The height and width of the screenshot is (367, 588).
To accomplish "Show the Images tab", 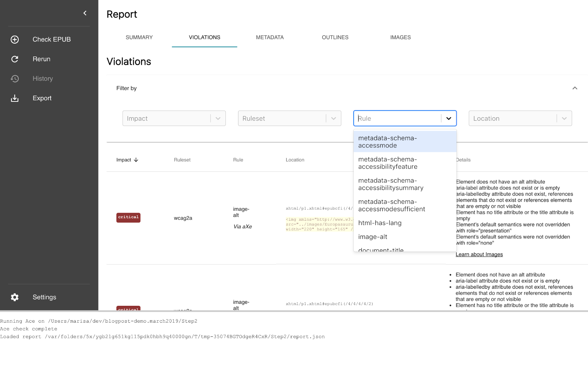I will [x=400, y=37].
